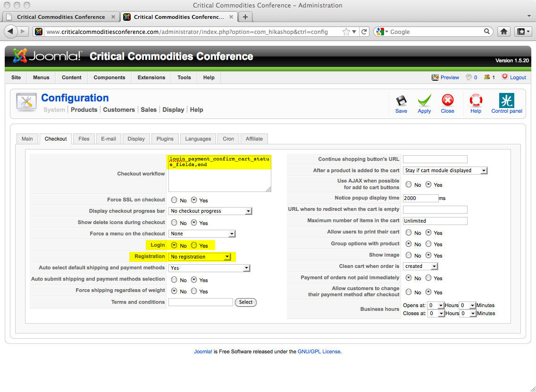Click the Configuration wrench icon

click(x=26, y=102)
